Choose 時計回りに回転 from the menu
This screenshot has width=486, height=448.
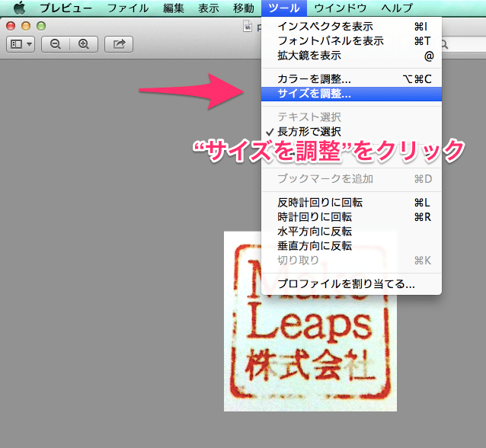(351, 217)
